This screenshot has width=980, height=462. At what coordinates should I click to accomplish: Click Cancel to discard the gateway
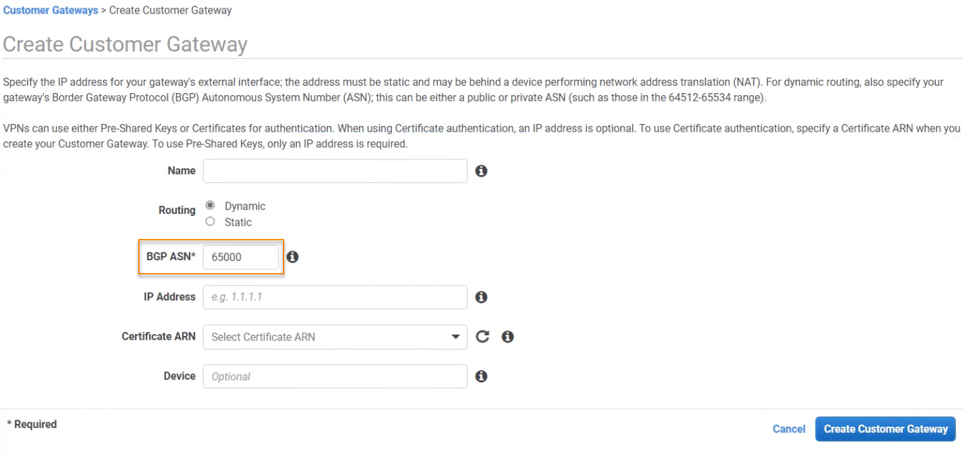[x=788, y=429]
